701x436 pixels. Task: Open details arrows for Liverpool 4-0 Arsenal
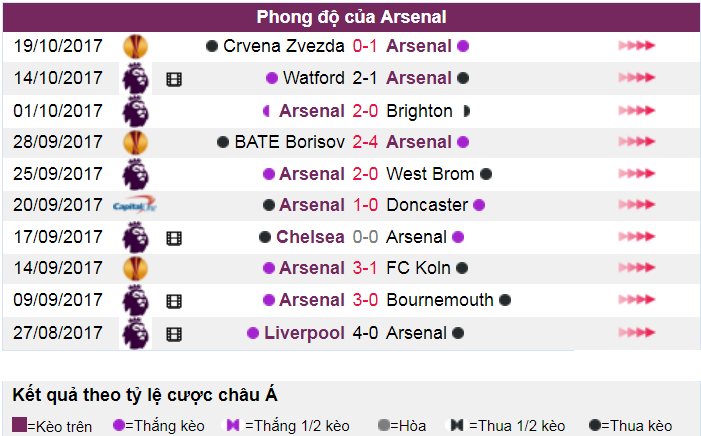coord(637,332)
